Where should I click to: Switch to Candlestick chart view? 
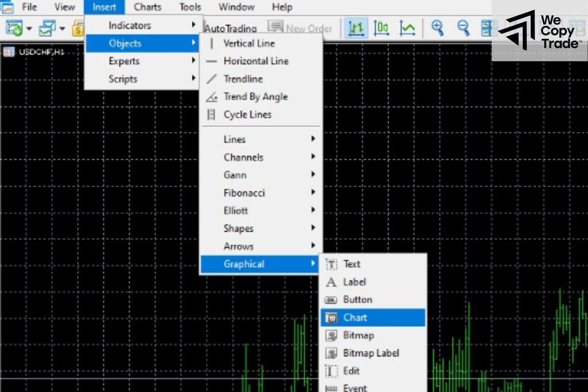(382, 28)
